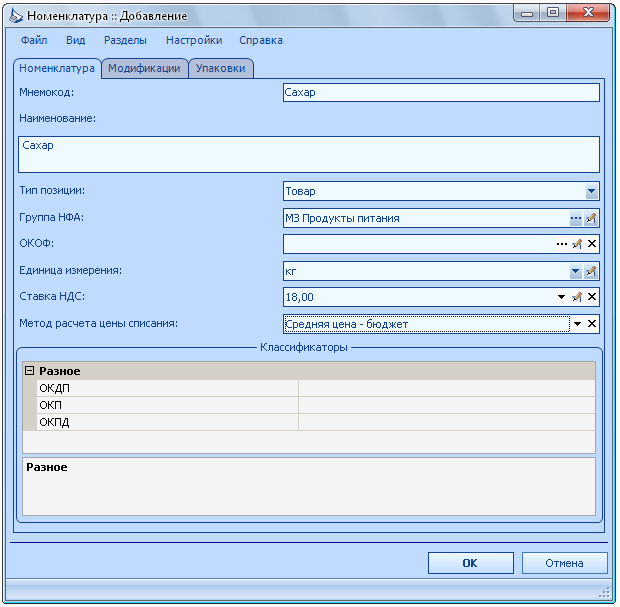Open the Настройки menu
The width and height of the screenshot is (620, 607).
point(194,40)
